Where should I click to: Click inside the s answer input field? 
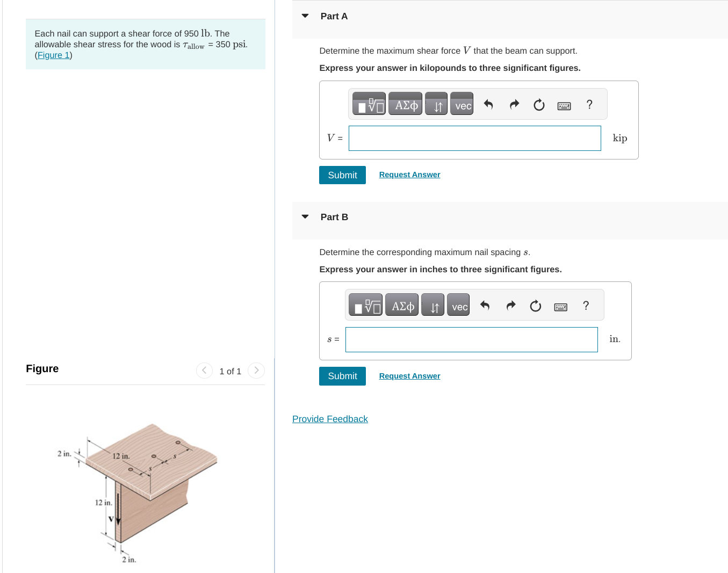click(471, 339)
